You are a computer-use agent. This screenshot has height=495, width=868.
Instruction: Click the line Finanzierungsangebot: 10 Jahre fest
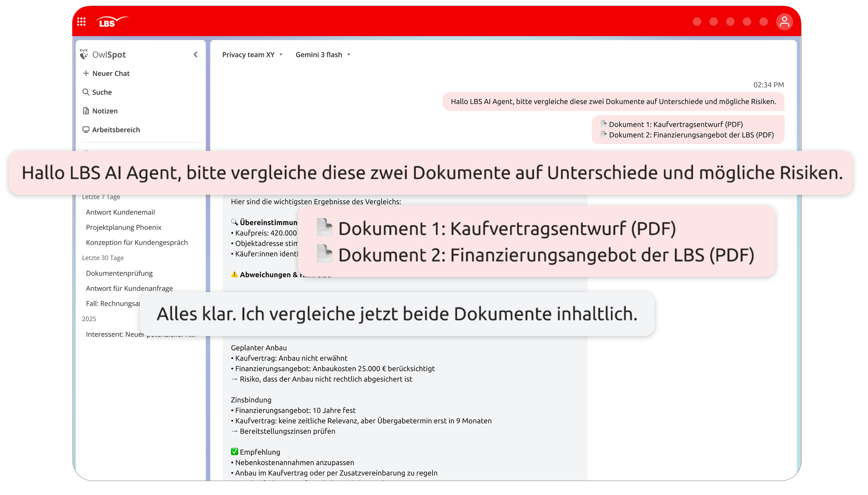pos(293,410)
